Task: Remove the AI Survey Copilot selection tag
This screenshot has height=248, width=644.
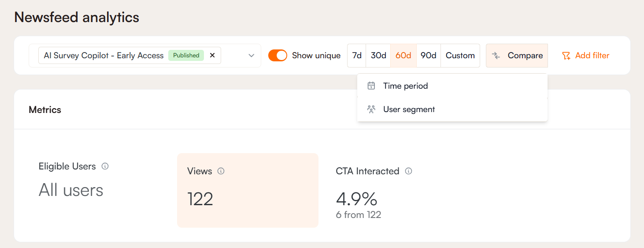Action: tap(212, 56)
